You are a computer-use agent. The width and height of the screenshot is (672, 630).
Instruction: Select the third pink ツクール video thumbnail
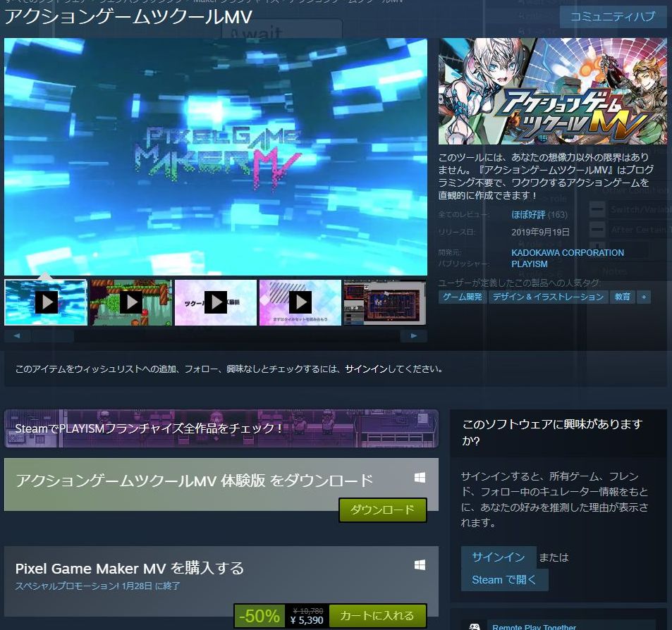tap(216, 302)
